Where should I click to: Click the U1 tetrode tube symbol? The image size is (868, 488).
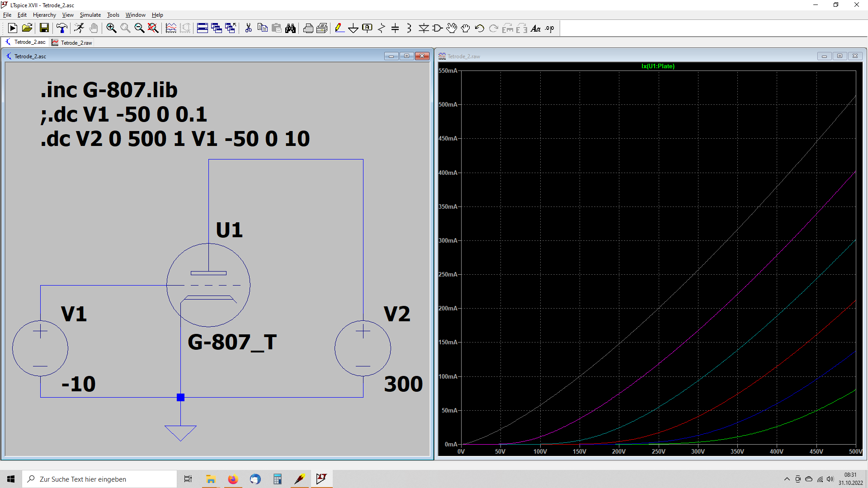[x=208, y=285]
